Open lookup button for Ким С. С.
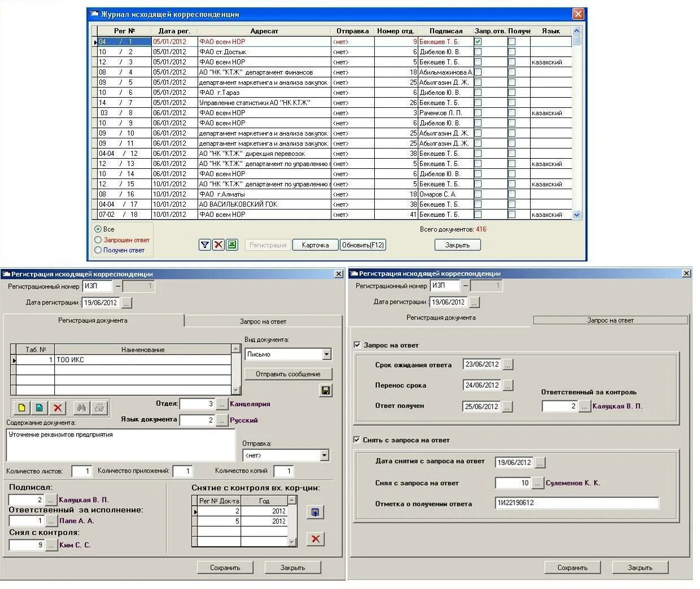 tap(51, 546)
